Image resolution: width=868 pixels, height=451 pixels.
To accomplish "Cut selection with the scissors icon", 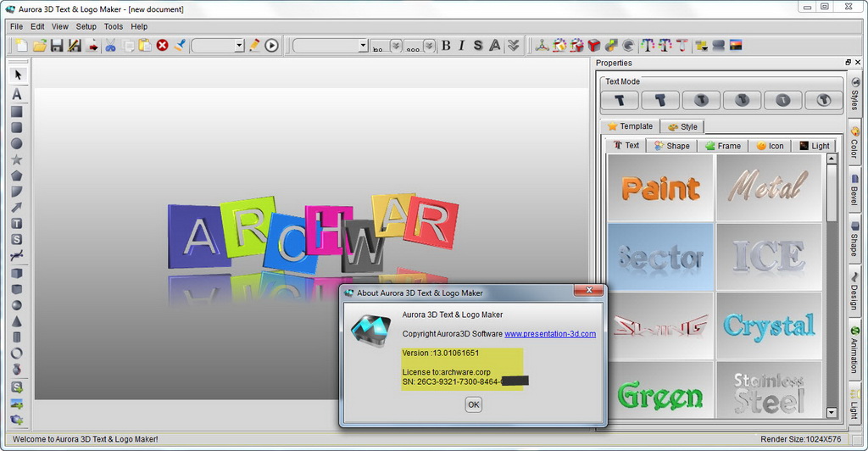I will click(x=110, y=46).
